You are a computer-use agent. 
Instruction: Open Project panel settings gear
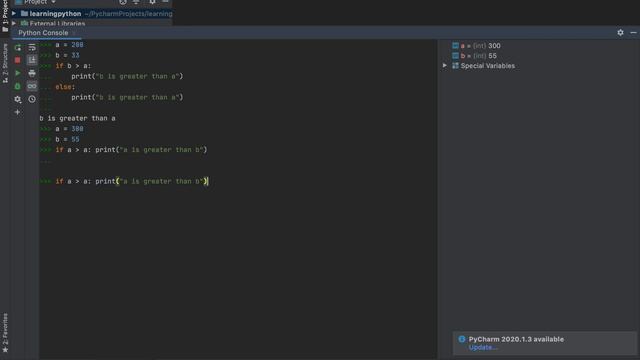click(x=152, y=2)
